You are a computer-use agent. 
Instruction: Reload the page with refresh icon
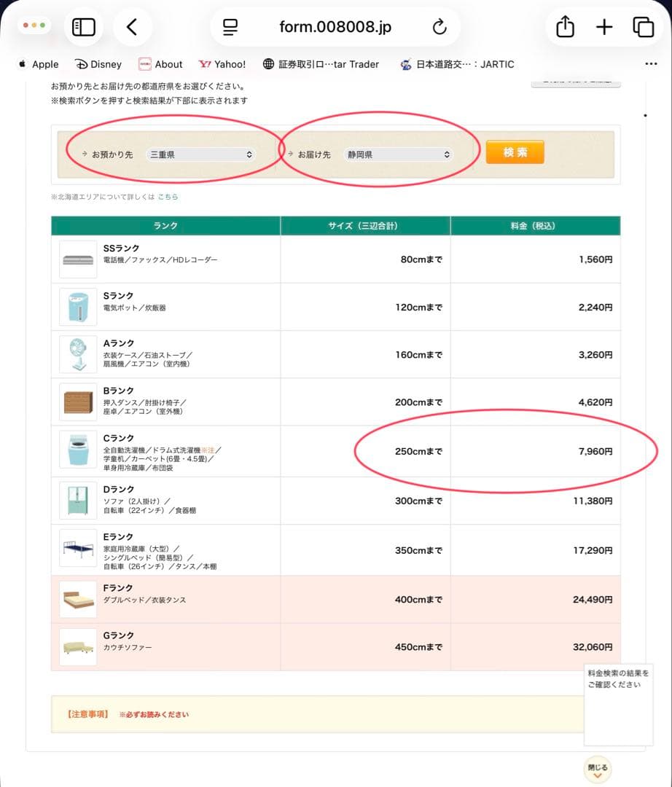[439, 27]
